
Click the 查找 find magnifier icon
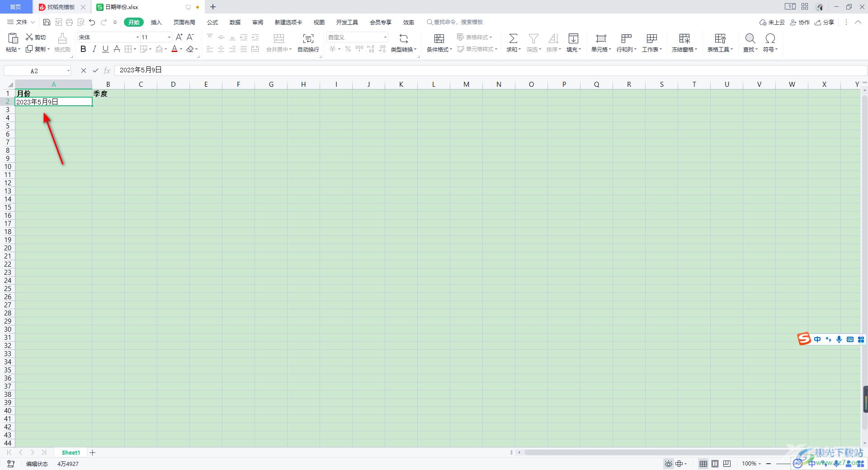click(750, 38)
